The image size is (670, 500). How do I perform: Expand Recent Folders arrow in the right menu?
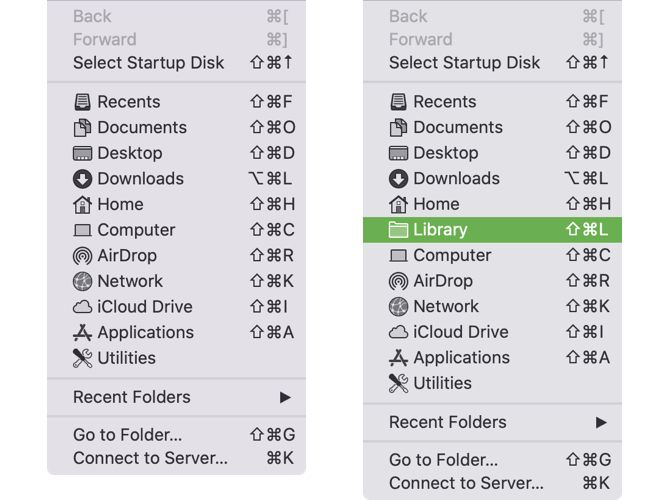point(601,422)
